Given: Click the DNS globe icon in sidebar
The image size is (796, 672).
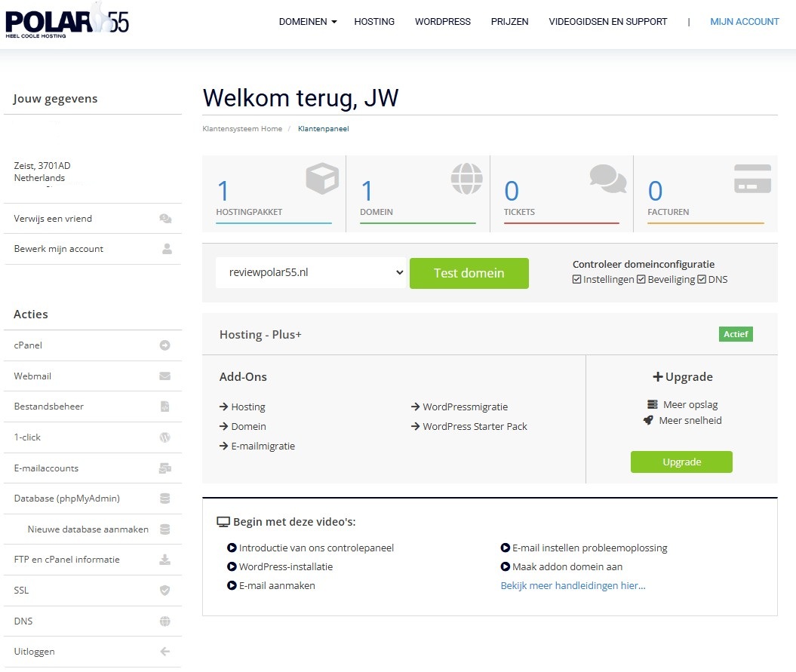Looking at the screenshot, I should (x=164, y=621).
